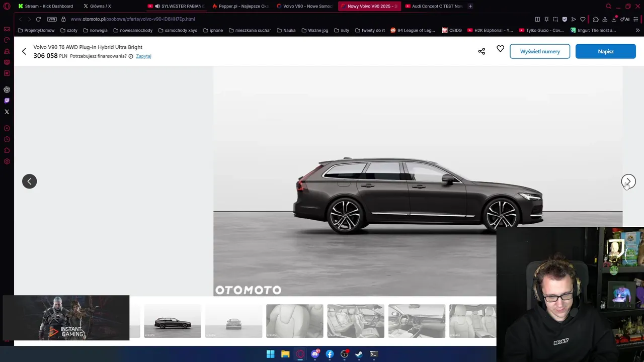Open the Opera main menu logo

point(7,6)
